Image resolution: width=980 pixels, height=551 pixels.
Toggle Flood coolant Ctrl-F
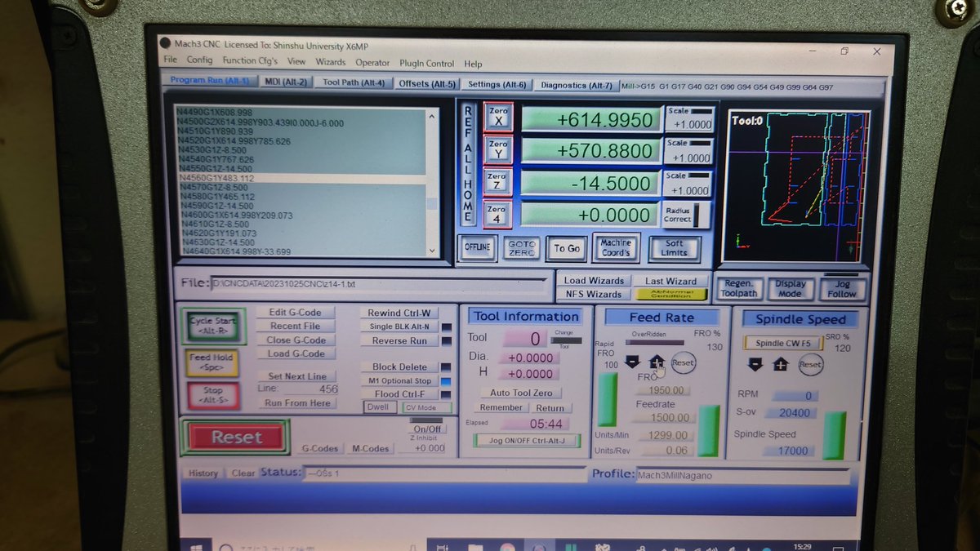click(x=399, y=394)
